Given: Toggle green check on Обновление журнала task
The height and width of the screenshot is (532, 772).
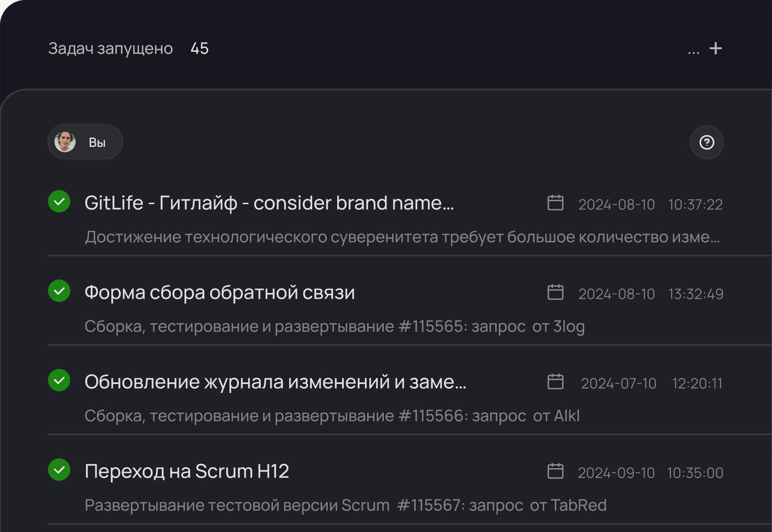Looking at the screenshot, I should coord(59,380).
